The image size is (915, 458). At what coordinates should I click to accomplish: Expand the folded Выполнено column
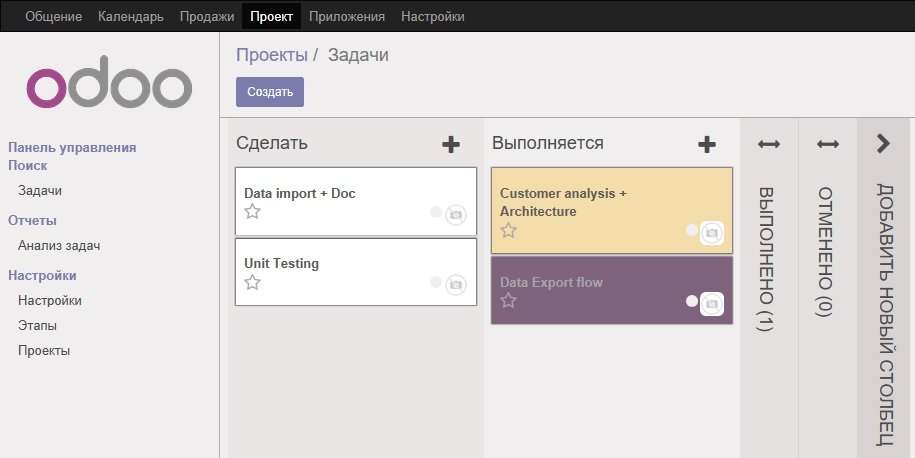coord(769,144)
